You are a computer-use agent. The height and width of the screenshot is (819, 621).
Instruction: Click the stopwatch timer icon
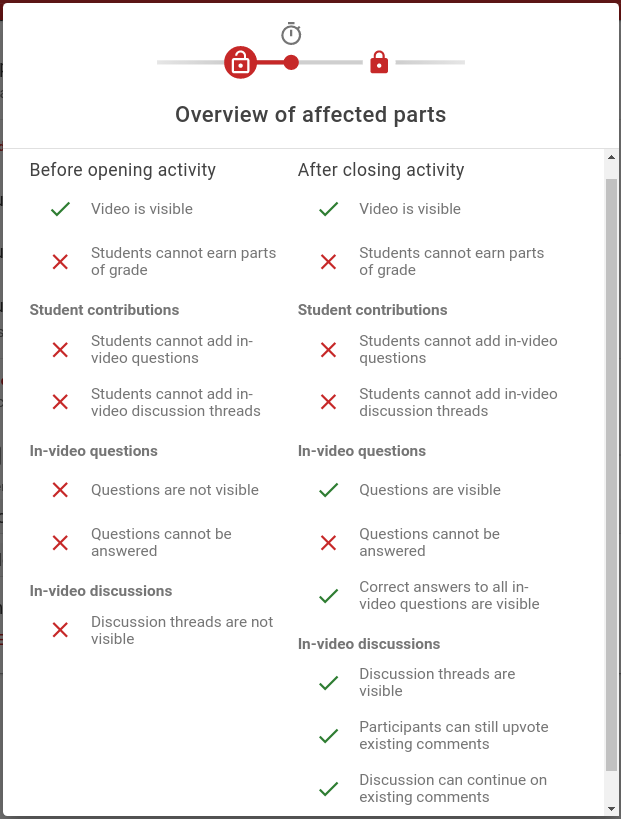(x=291, y=33)
